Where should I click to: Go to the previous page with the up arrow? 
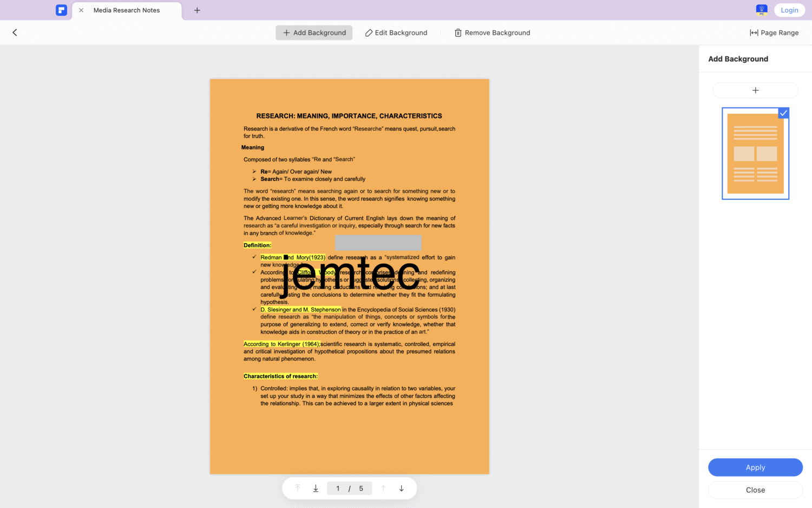coord(383,488)
